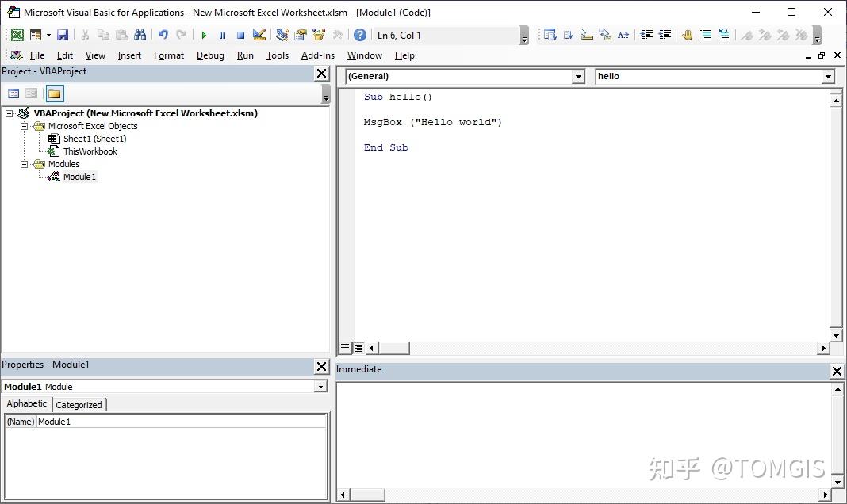The image size is (847, 504).
Task: Click the Break (pause) icon
Action: pyautogui.click(x=222, y=35)
